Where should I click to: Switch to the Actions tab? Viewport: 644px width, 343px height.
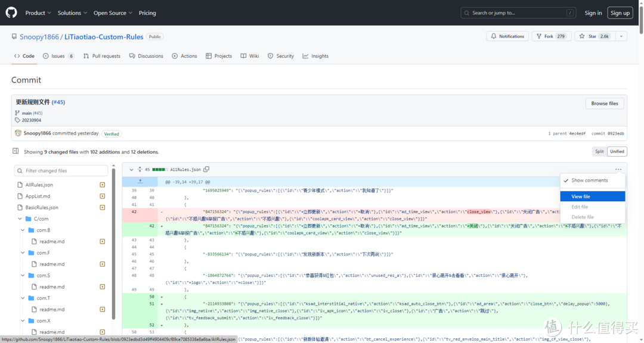[184, 56]
